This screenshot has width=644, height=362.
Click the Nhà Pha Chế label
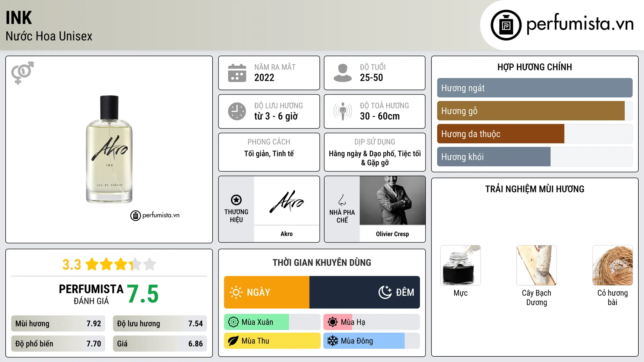342,216
